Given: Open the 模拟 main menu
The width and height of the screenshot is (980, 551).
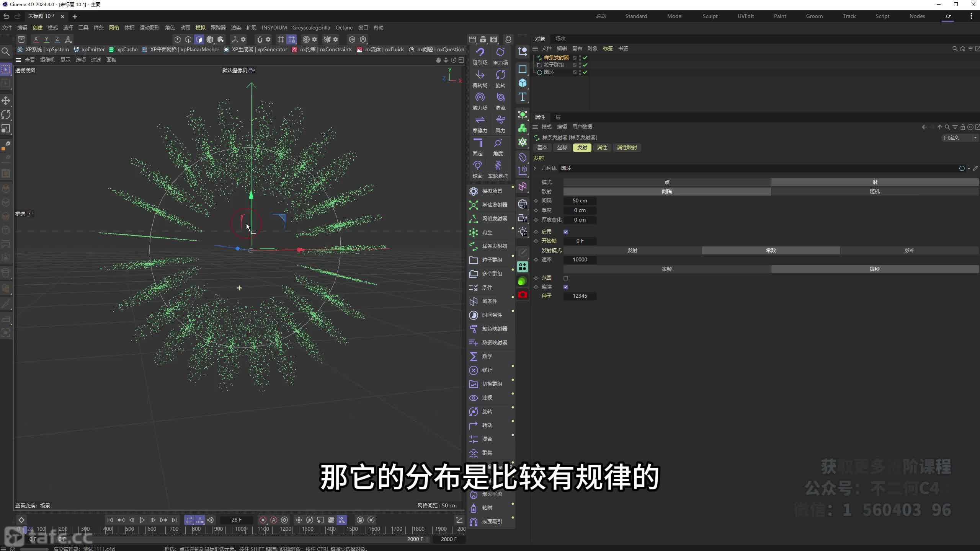Looking at the screenshot, I should pos(200,28).
